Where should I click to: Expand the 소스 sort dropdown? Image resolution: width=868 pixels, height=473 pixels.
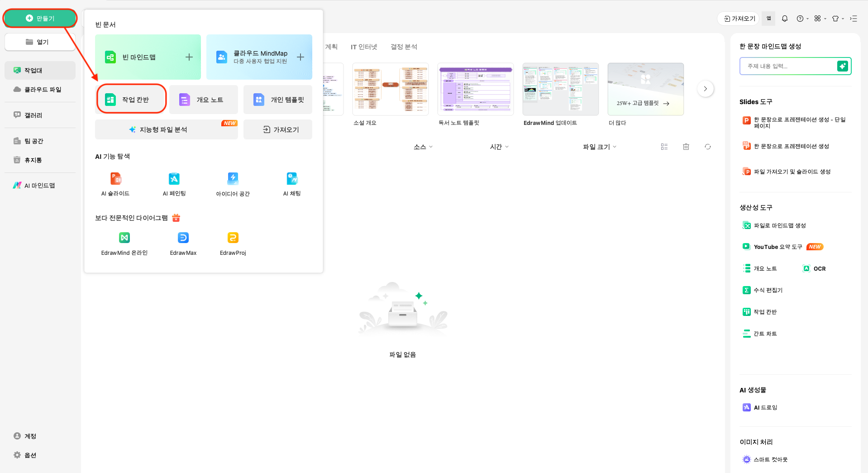click(422, 147)
